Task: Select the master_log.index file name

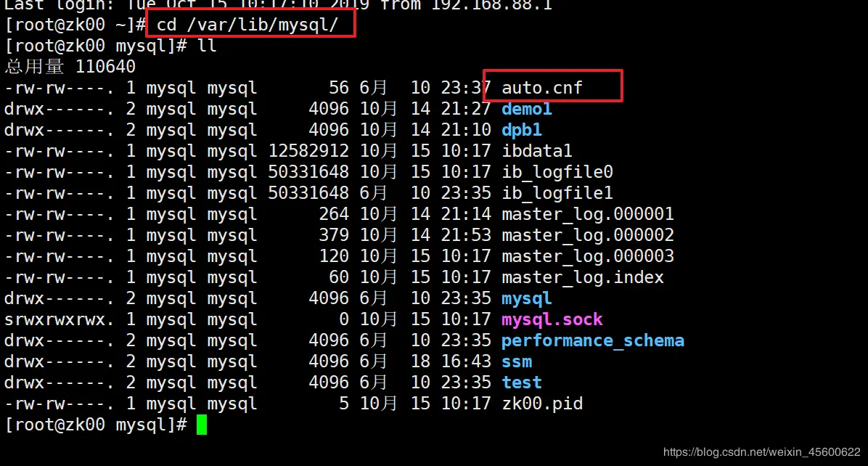Action: (x=582, y=277)
